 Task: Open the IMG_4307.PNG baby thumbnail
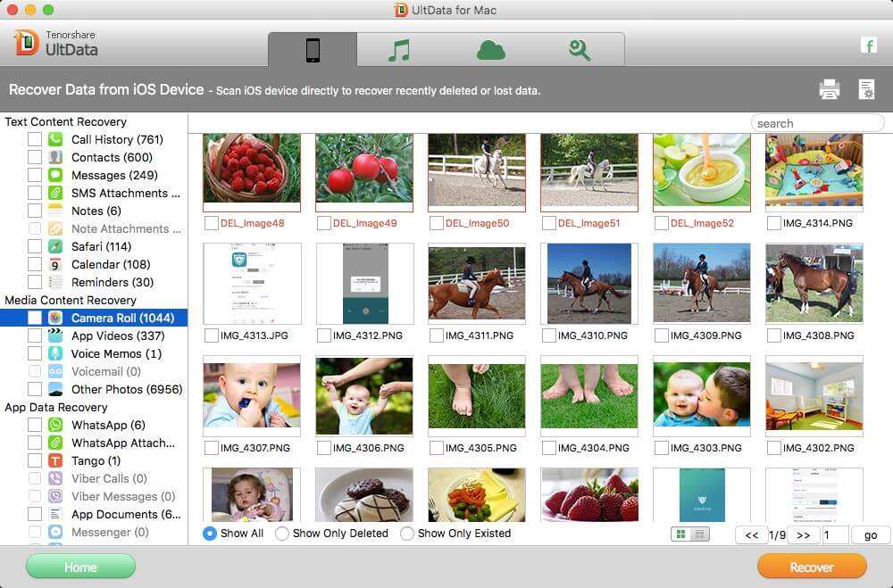252,395
